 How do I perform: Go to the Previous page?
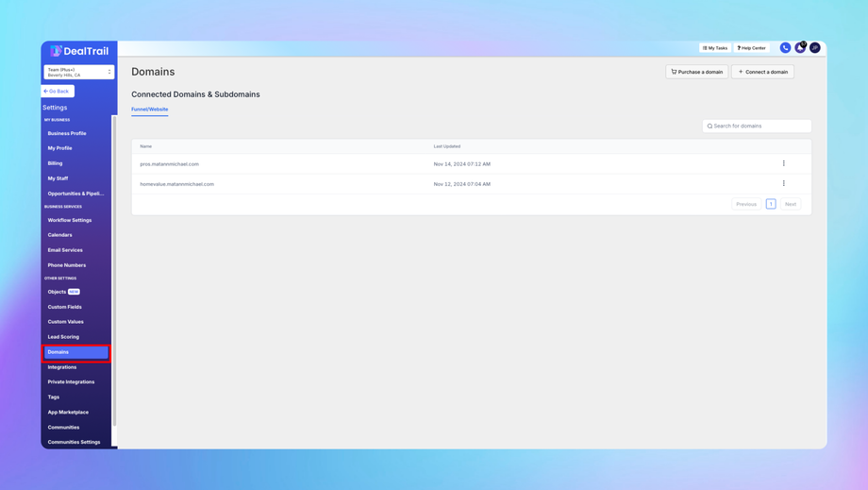(746, 204)
